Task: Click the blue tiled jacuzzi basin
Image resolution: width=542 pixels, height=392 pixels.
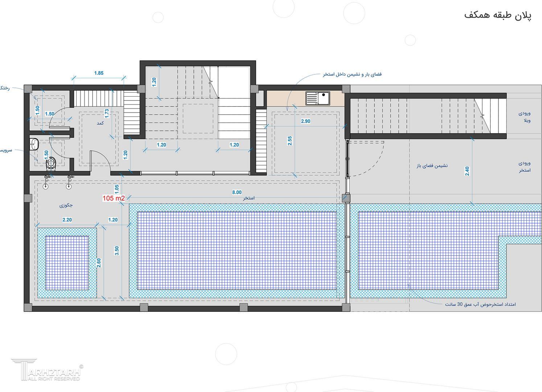Action: [x=67, y=263]
